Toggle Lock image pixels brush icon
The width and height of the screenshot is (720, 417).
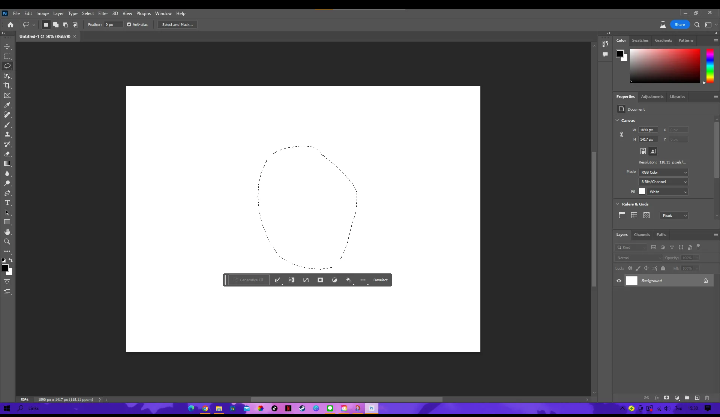point(638,268)
